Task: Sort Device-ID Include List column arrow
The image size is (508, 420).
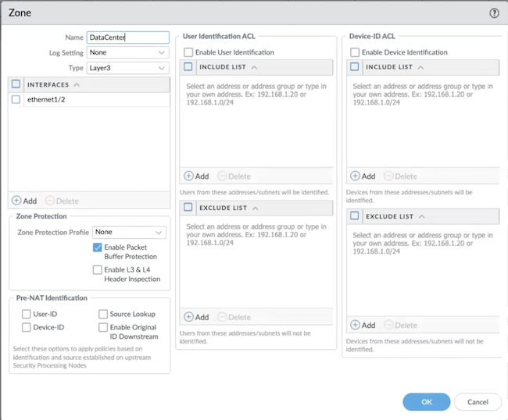Action: pyautogui.click(x=421, y=67)
